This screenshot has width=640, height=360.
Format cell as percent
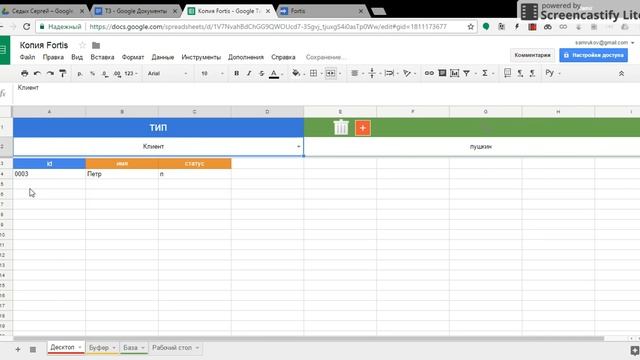[92, 73]
